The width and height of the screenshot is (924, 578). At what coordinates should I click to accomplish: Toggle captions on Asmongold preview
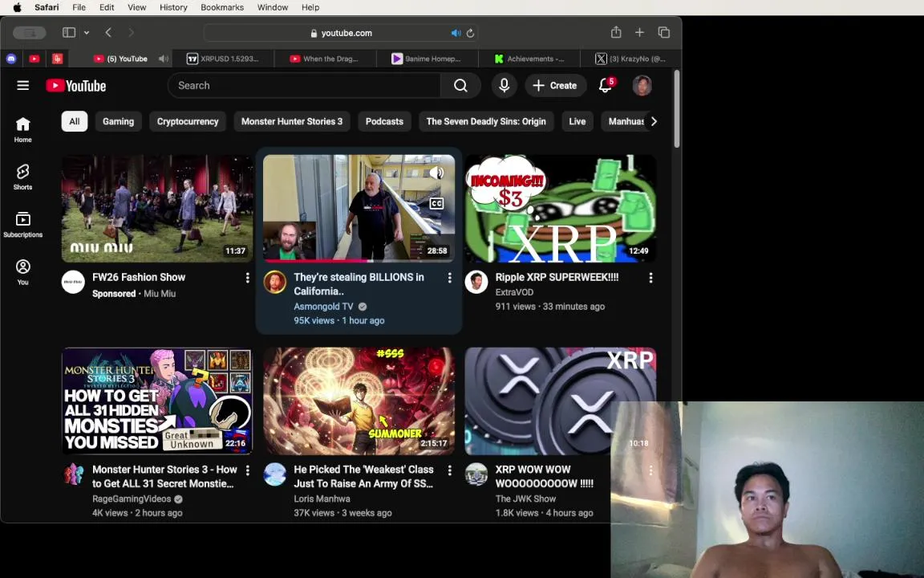(436, 203)
